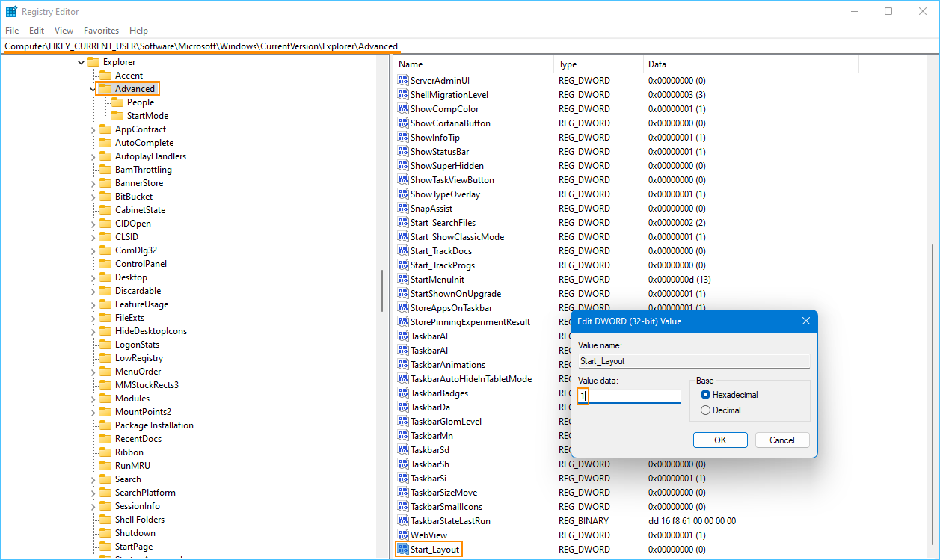940x560 pixels.
Task: Select the ShowTaskViewButton value icon
Action: point(403,180)
